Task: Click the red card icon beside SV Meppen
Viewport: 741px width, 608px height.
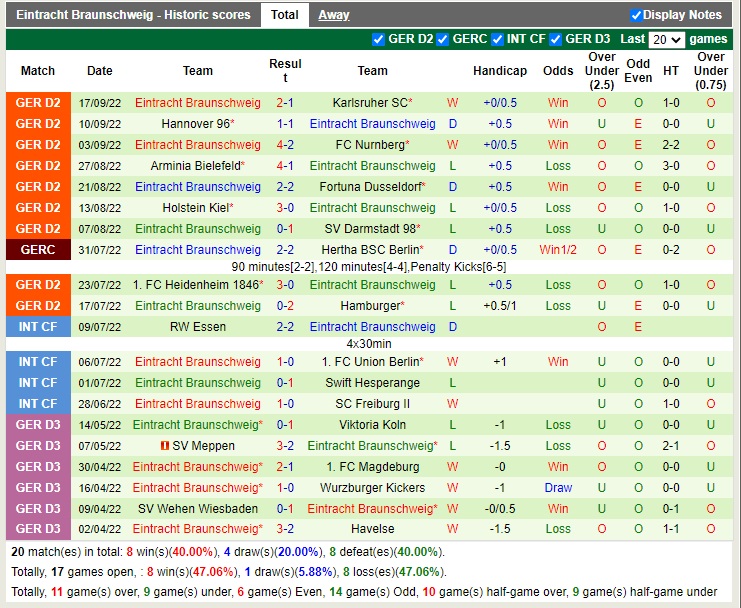Action: tap(165, 446)
